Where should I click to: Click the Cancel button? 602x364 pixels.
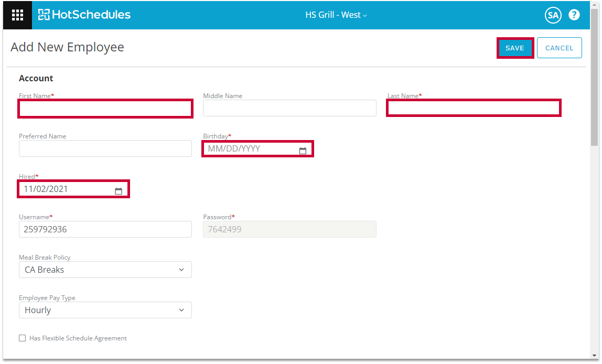(559, 48)
